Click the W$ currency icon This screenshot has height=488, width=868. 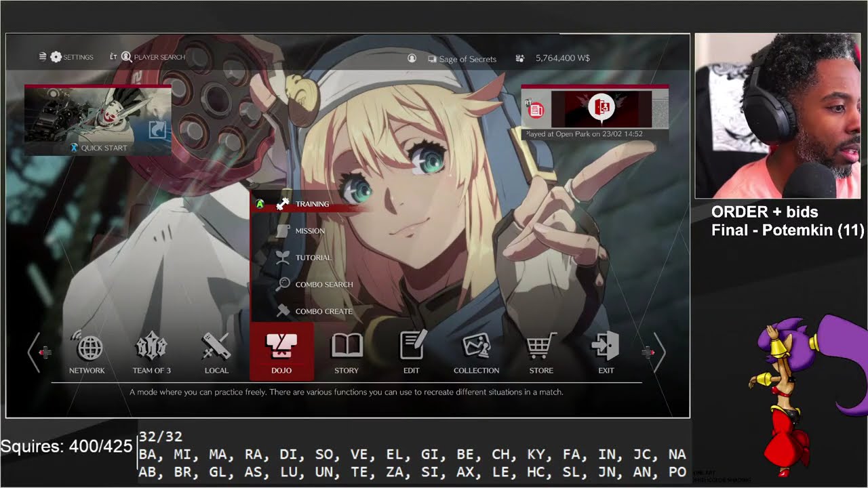tap(520, 58)
